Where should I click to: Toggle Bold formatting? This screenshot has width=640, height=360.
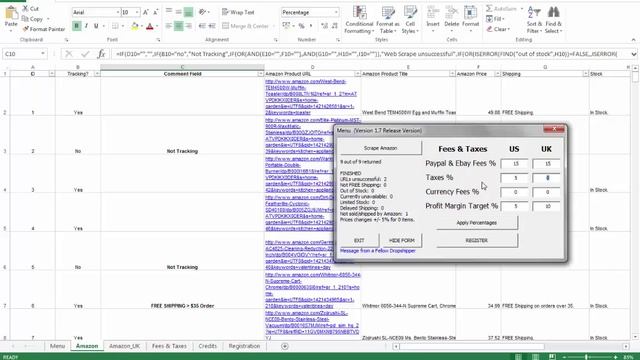point(76,26)
